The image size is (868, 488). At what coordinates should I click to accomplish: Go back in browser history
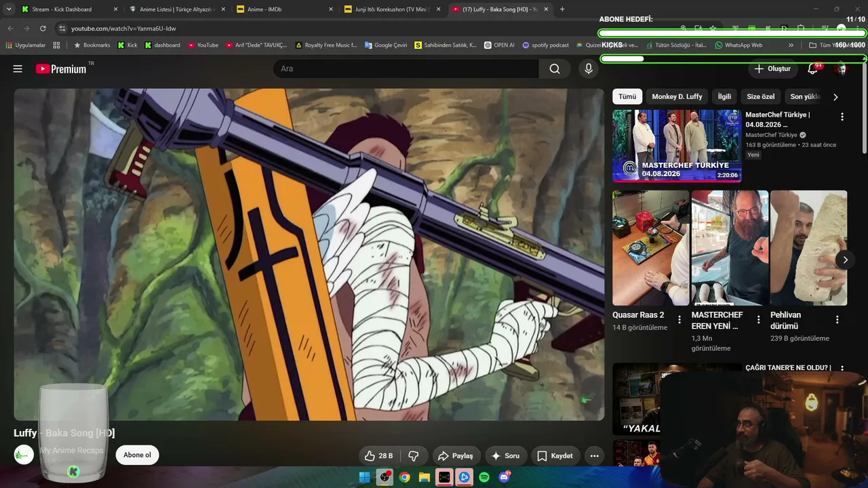click(x=10, y=28)
